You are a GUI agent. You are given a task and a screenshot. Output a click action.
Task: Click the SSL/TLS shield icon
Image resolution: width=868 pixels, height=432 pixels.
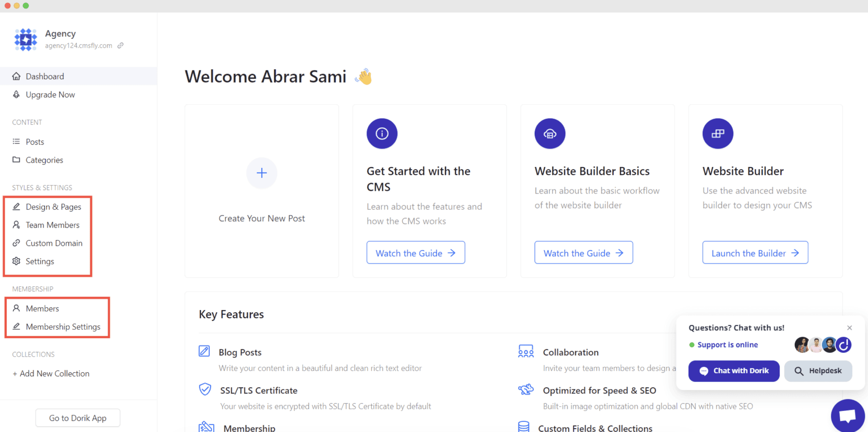tap(205, 389)
